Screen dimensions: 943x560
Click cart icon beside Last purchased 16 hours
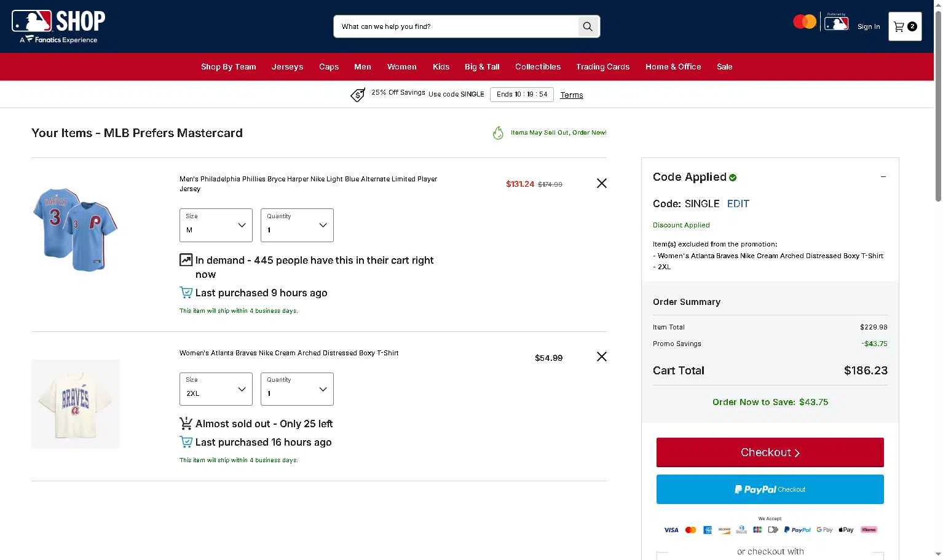point(186,442)
